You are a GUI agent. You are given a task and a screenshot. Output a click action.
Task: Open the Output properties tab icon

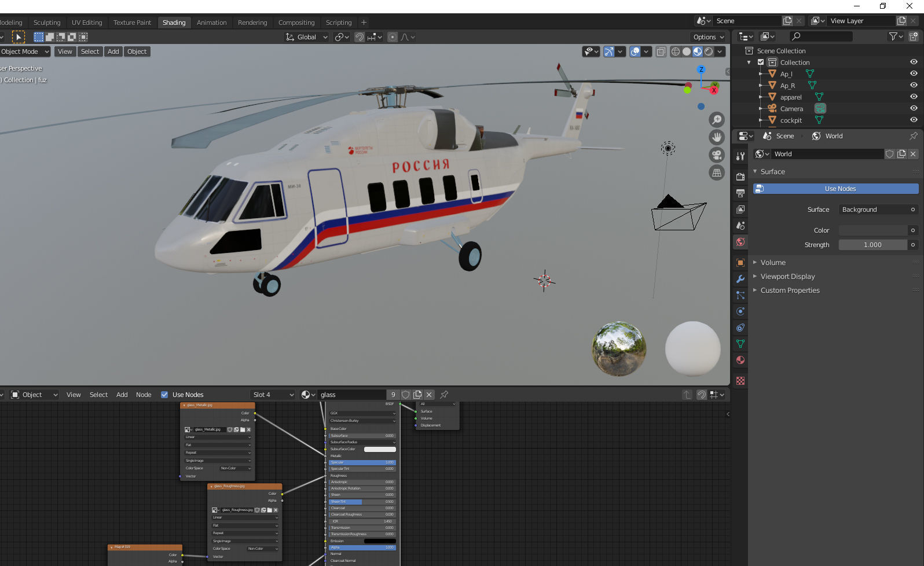(x=740, y=193)
